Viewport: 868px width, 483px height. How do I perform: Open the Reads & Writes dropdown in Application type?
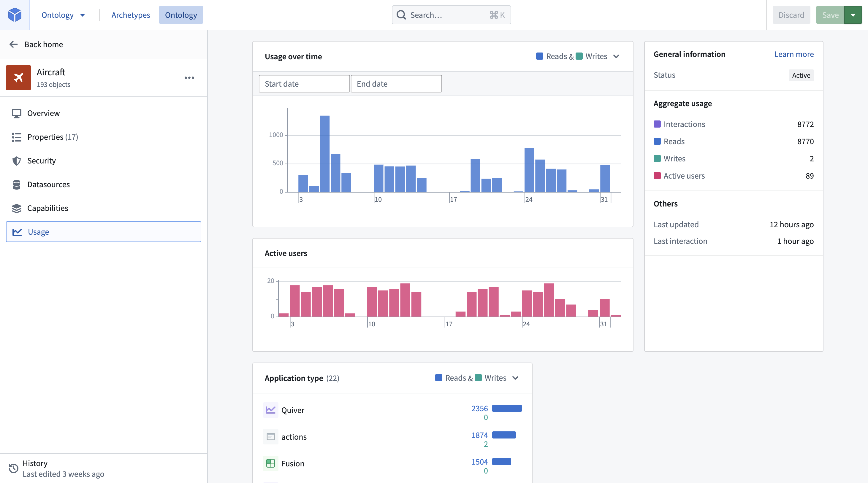click(x=477, y=378)
